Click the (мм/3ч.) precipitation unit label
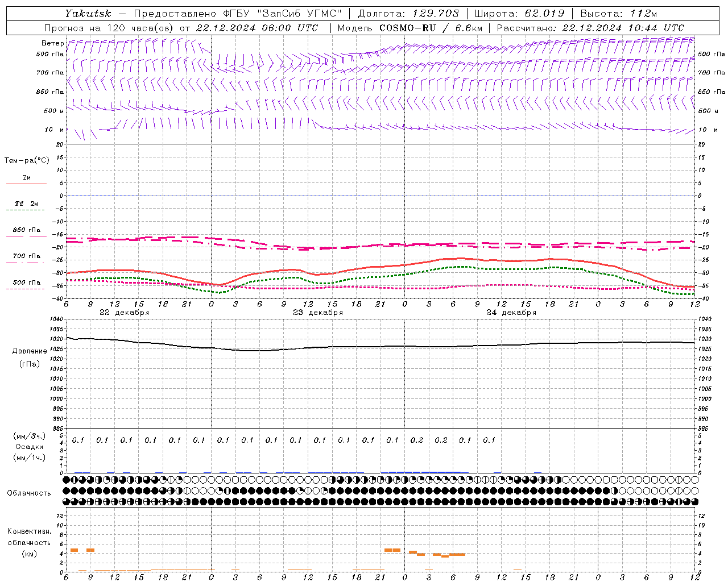 pyautogui.click(x=30, y=436)
